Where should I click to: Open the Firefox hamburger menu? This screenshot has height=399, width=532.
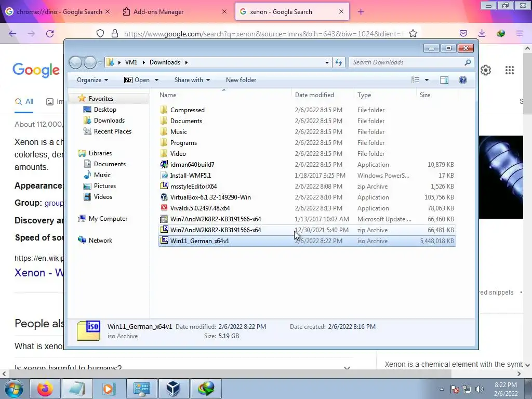520,33
